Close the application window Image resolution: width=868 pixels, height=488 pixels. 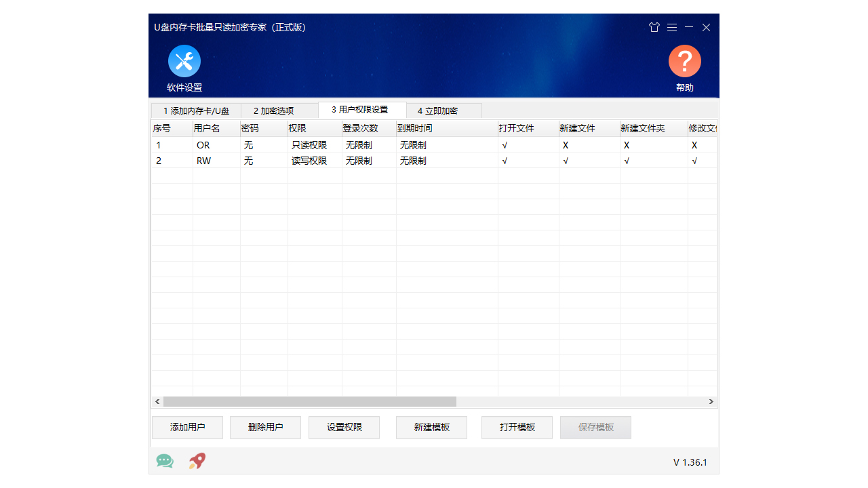coord(706,27)
